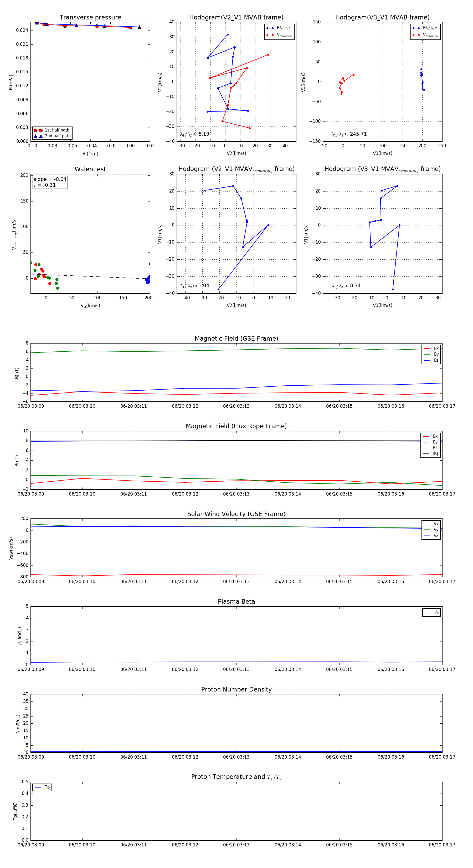Click the βp legend in Plasma Beta plot

pyautogui.click(x=431, y=612)
